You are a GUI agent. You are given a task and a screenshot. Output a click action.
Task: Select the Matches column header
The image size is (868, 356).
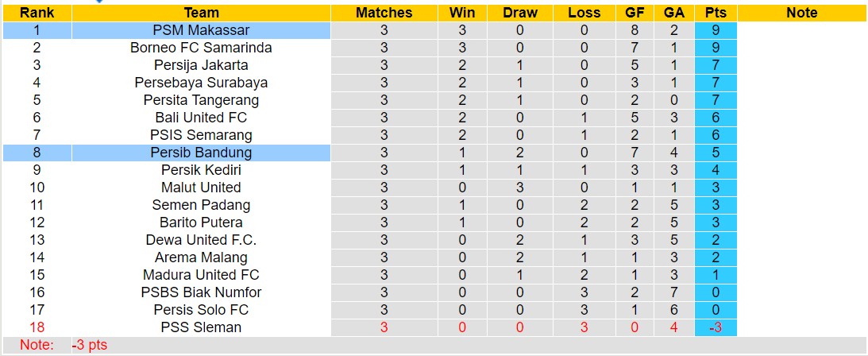[x=384, y=13]
